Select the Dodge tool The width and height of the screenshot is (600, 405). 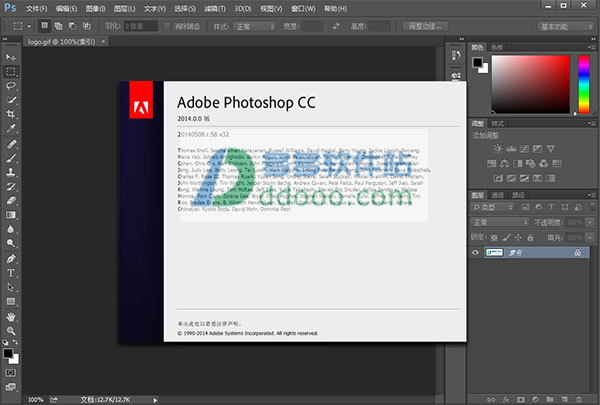[x=11, y=243]
